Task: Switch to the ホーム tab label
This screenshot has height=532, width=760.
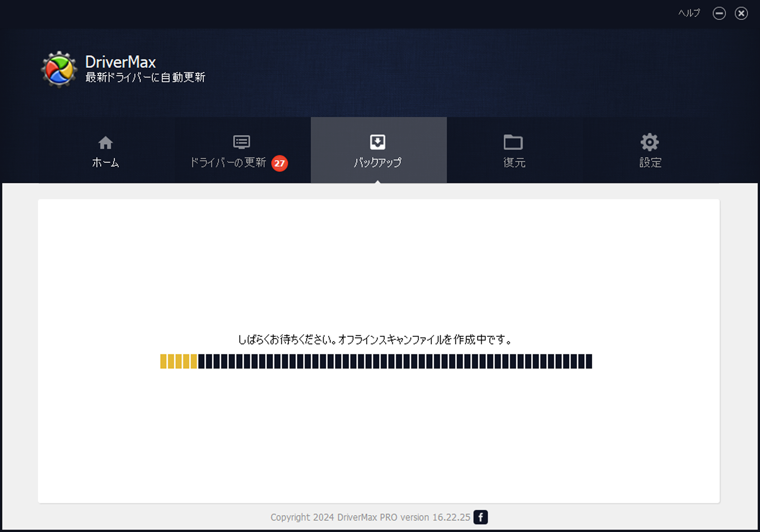Action: (105, 162)
